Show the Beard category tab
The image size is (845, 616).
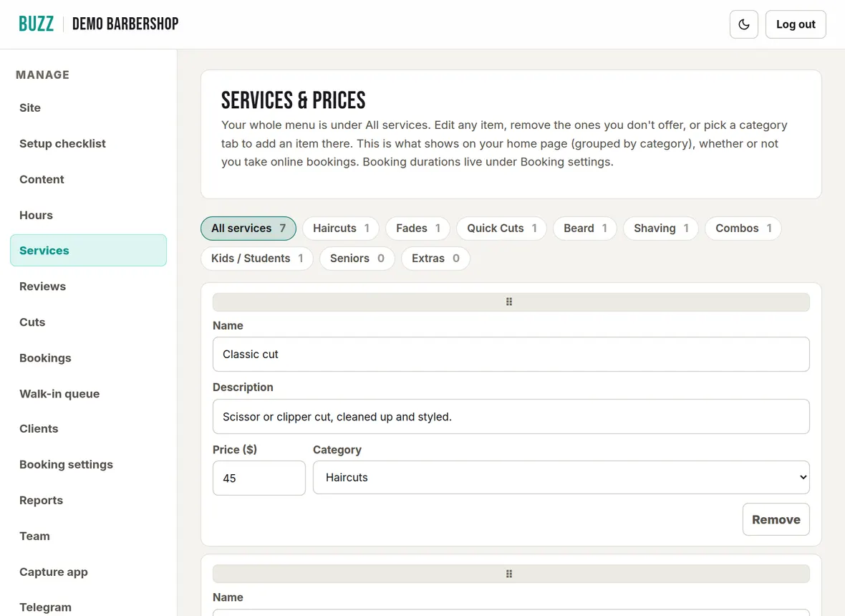click(x=585, y=228)
